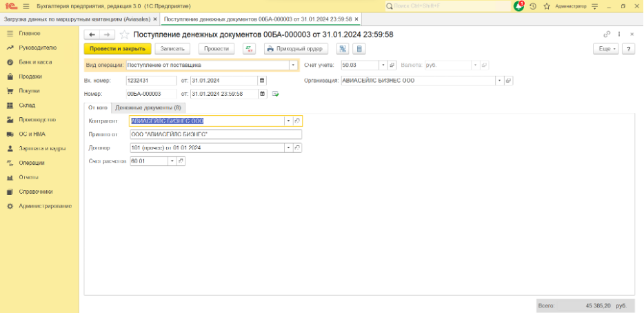The width and height of the screenshot is (644, 313).
Task: Switch to Загрузка данных по маршрутным квитанциям tab
Action: click(x=77, y=19)
